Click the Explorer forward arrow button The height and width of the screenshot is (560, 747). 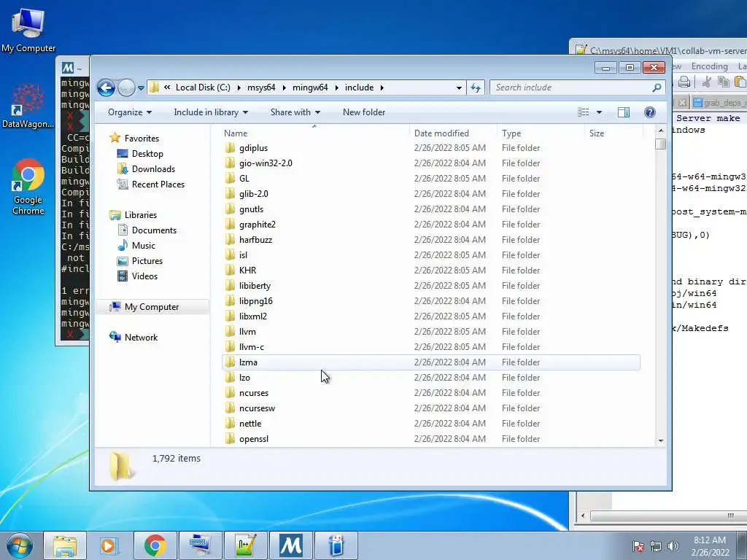click(x=126, y=87)
